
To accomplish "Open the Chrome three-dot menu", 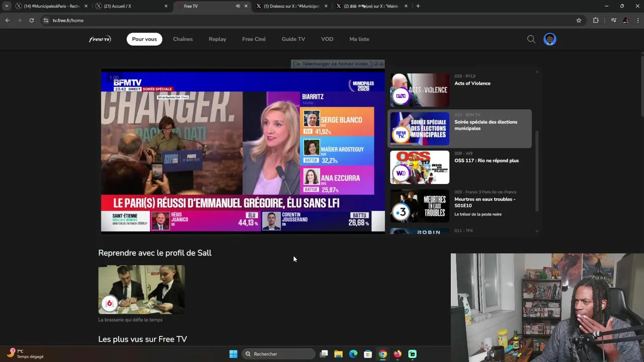I will (x=637, y=20).
